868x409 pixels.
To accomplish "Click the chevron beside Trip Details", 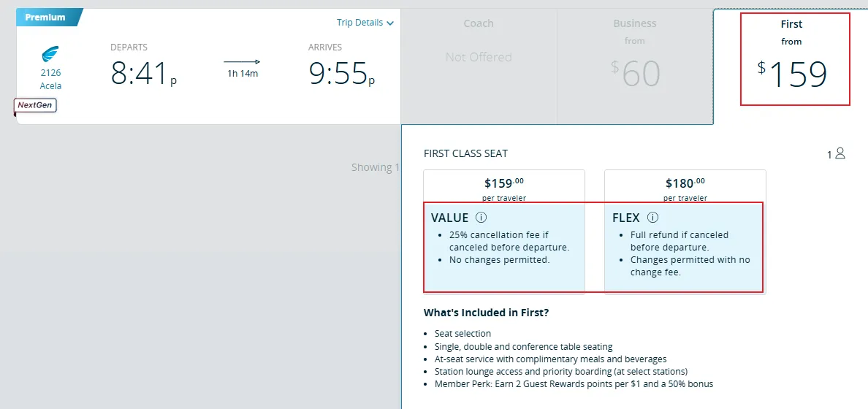I will (390, 23).
